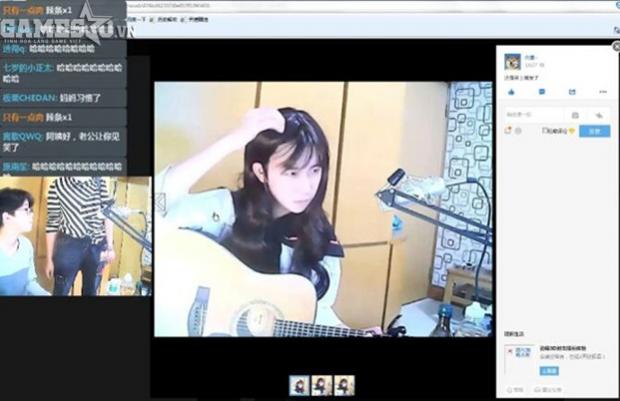Click the share icon in post panel
The width and height of the screenshot is (620, 401).
[x=572, y=91]
